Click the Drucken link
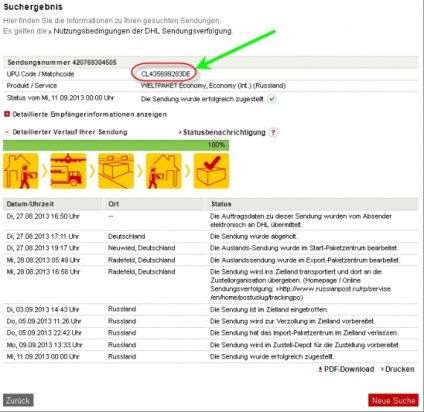 400,369
